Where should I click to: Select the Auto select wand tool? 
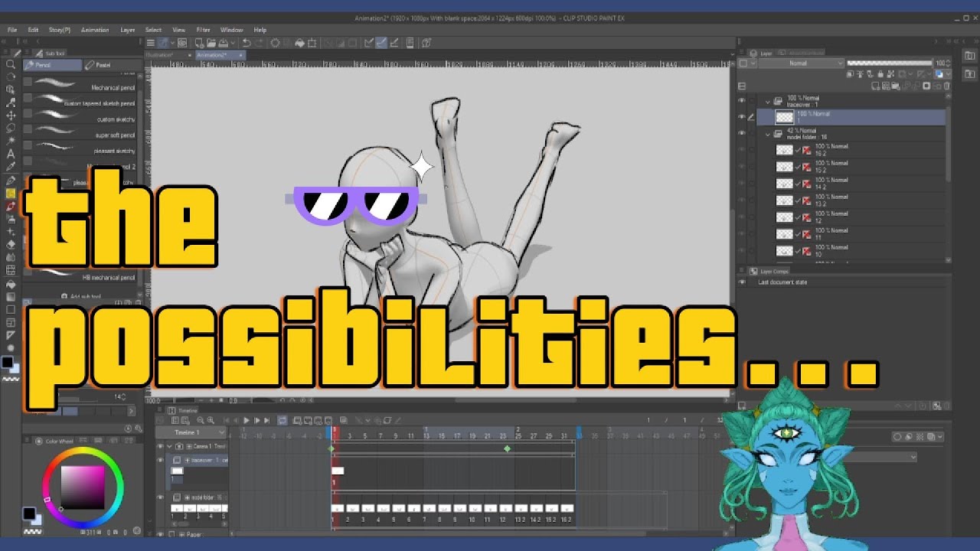(11, 141)
